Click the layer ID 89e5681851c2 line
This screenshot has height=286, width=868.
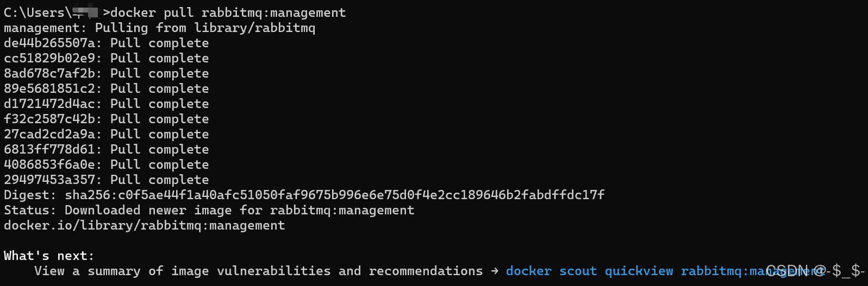[x=106, y=88]
